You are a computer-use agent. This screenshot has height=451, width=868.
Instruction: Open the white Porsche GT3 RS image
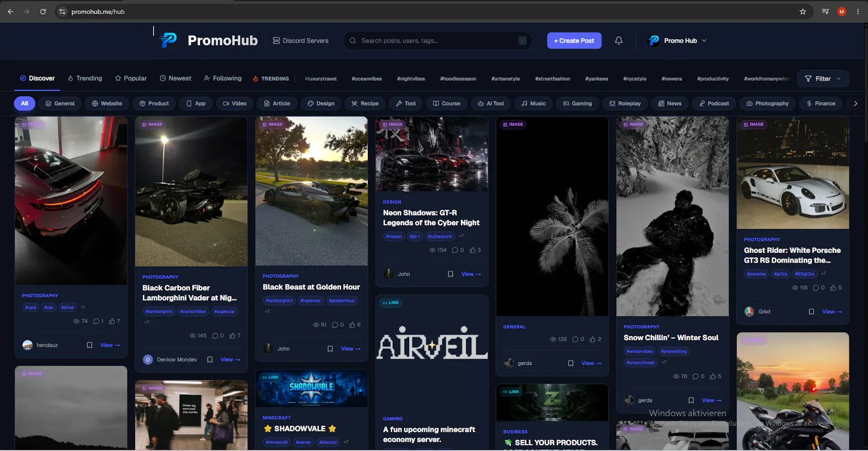pyautogui.click(x=793, y=173)
